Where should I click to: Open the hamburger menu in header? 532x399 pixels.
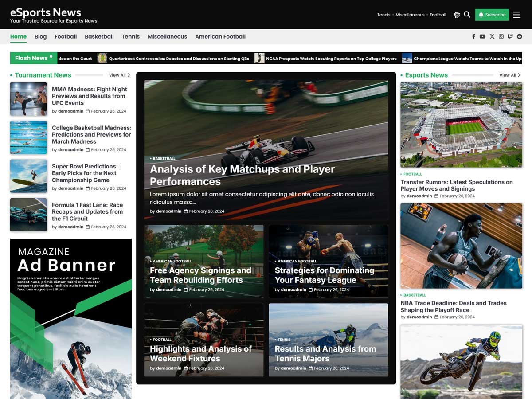point(517,15)
